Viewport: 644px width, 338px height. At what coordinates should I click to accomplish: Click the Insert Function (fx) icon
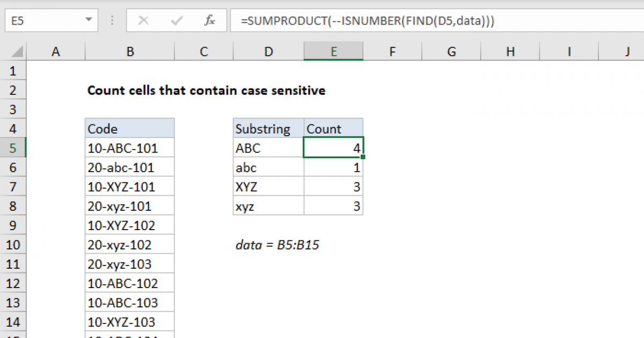tap(209, 20)
